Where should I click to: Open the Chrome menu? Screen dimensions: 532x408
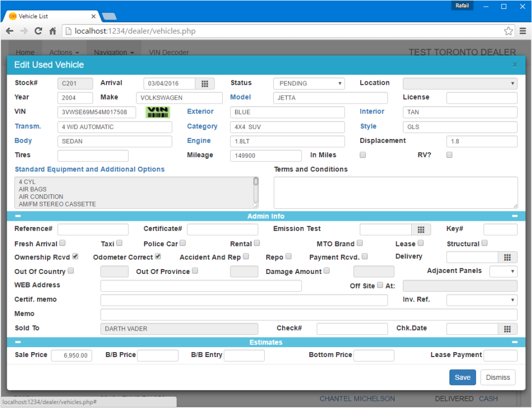tap(523, 31)
